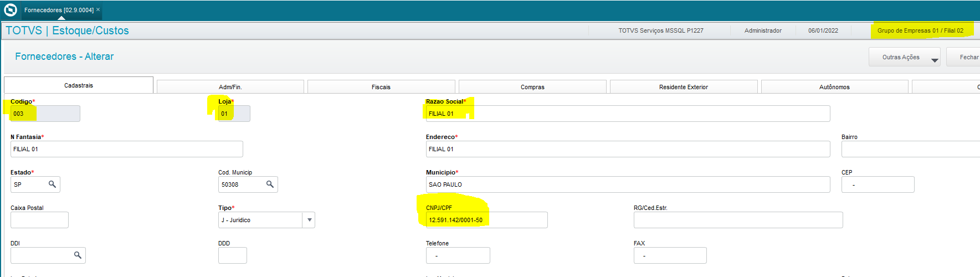This screenshot has height=277, width=980.
Task: Focus the Municipio field SAO PAULO
Action: pos(628,184)
